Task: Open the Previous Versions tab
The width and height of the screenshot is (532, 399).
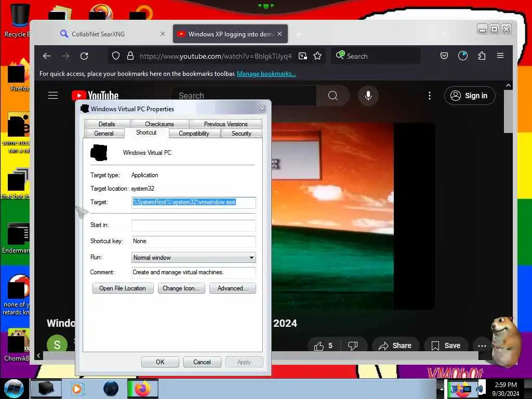Action: coord(225,124)
